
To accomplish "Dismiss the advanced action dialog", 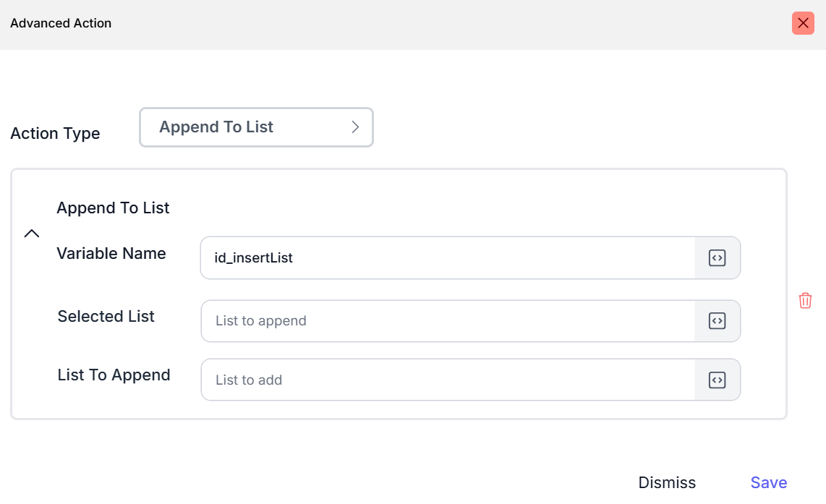I will point(667,482).
